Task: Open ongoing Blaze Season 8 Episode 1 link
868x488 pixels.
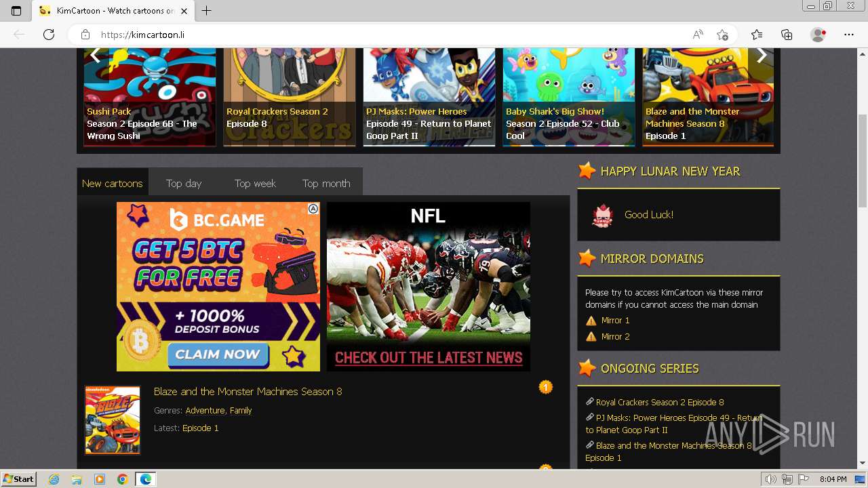Action: coord(669,452)
